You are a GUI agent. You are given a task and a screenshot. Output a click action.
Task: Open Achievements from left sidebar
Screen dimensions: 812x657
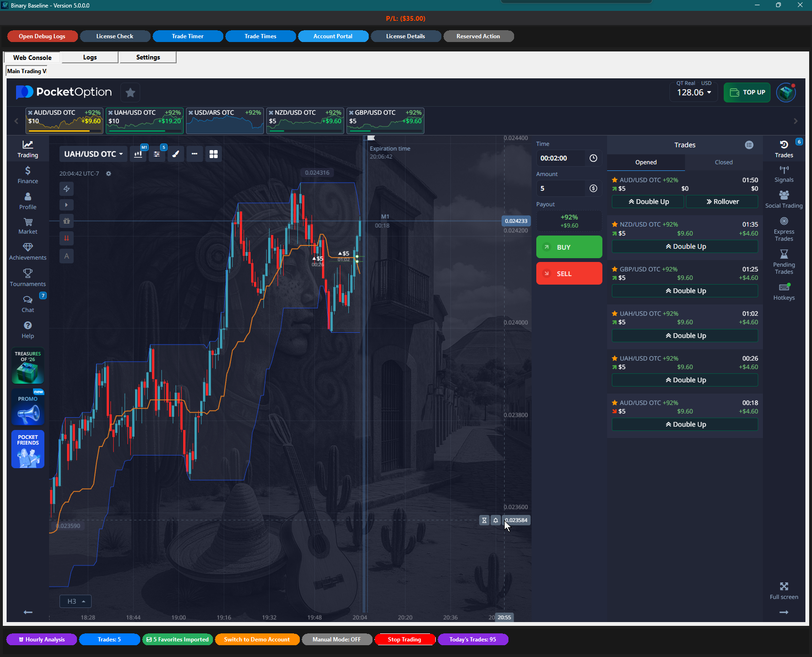coord(28,252)
